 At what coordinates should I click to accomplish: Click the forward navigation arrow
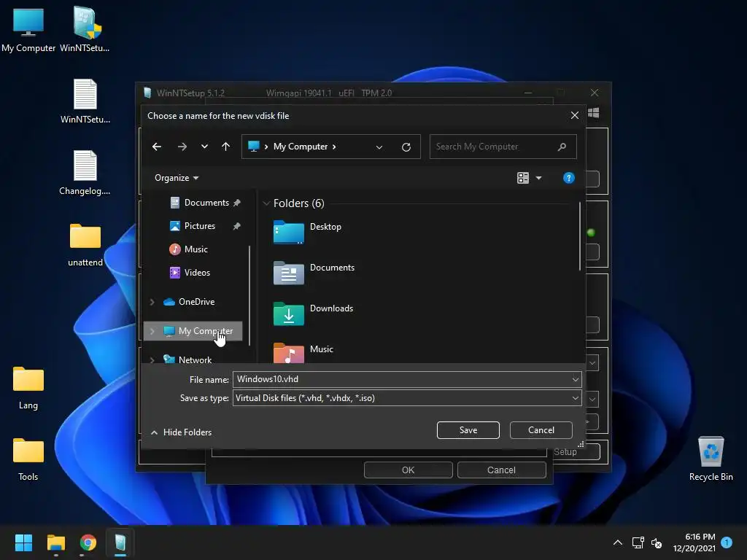(x=182, y=147)
